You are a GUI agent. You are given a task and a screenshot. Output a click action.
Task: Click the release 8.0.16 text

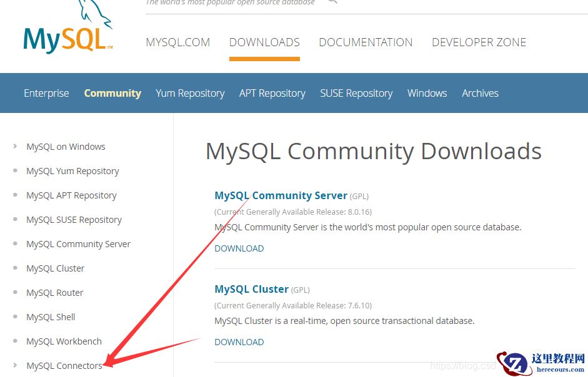[x=293, y=212]
